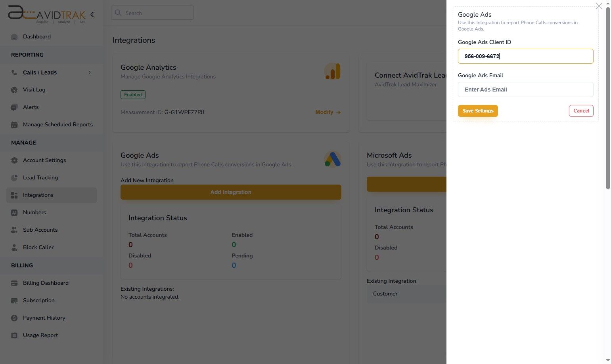Open Alerts from the sidebar icon
The image size is (611, 364).
[14, 107]
